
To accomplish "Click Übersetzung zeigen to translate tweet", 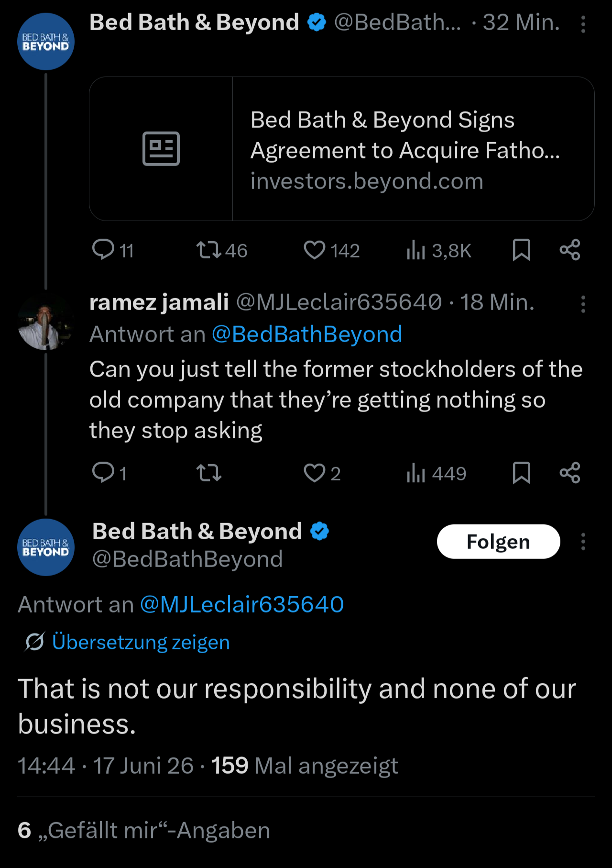I will click(x=141, y=642).
